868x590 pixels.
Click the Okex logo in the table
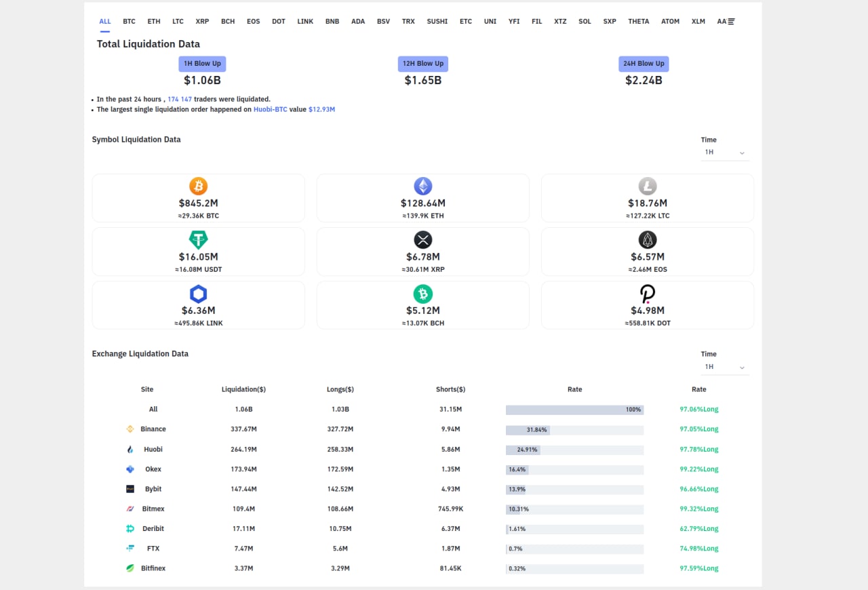pos(130,469)
